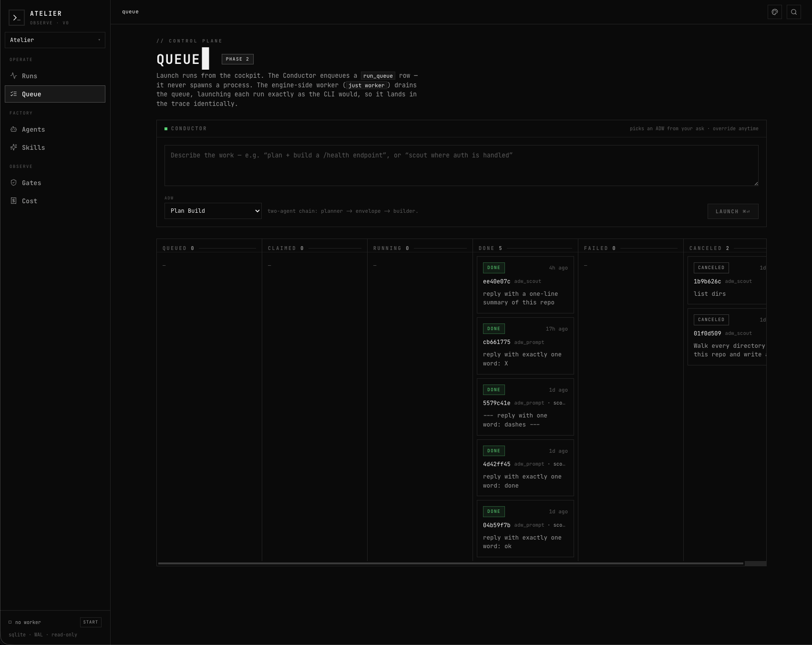Click the Atelier terminal logo icon
Image resolution: width=812 pixels, height=645 pixels.
tap(17, 18)
